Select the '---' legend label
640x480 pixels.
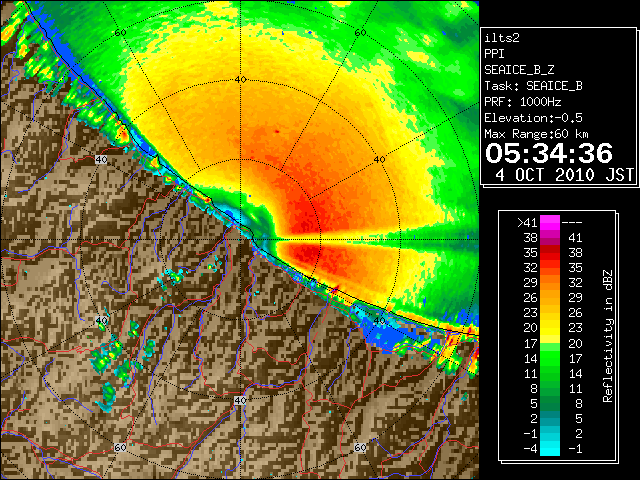pos(572,222)
